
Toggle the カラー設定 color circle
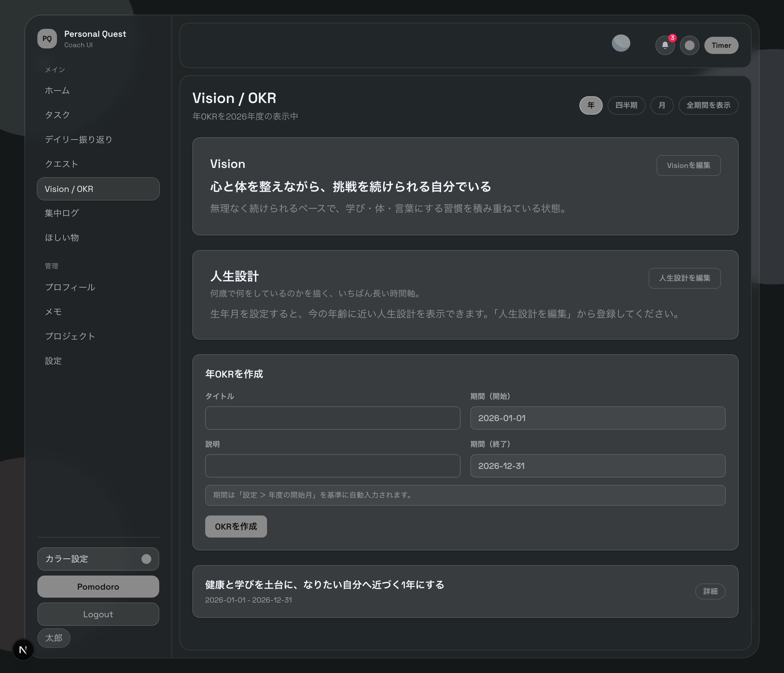click(x=146, y=559)
